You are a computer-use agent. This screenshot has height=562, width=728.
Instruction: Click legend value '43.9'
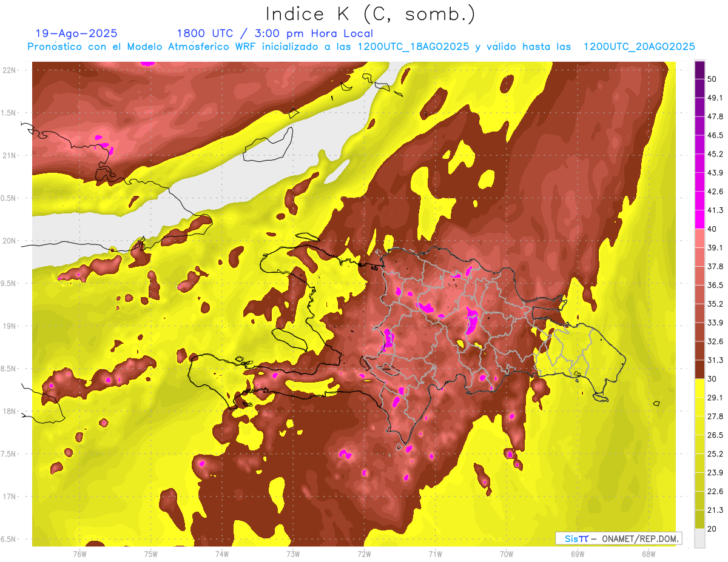715,173
